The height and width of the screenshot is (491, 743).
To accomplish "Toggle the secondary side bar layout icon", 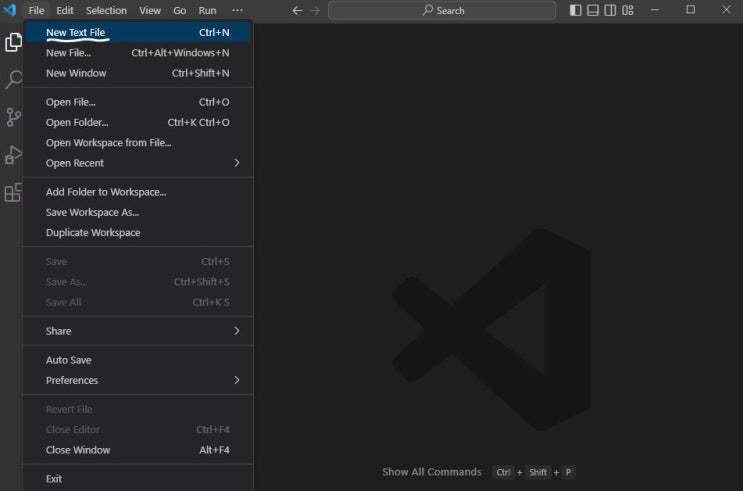I will tap(610, 10).
